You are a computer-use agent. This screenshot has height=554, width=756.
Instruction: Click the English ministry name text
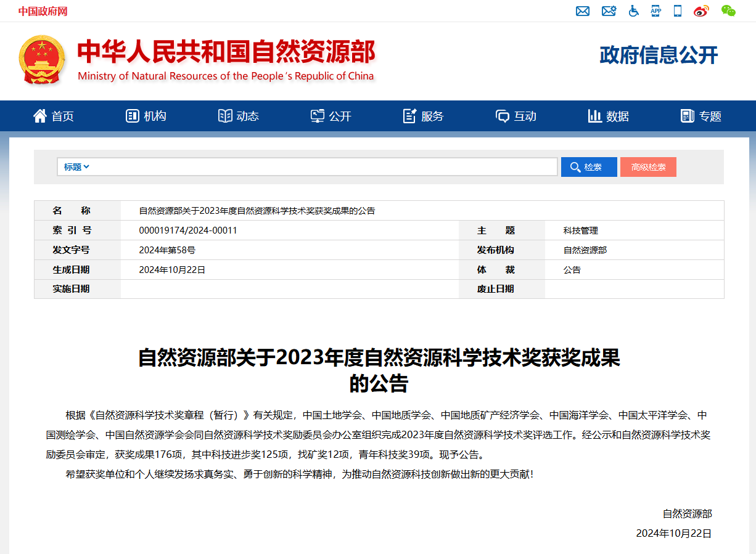[x=226, y=76]
